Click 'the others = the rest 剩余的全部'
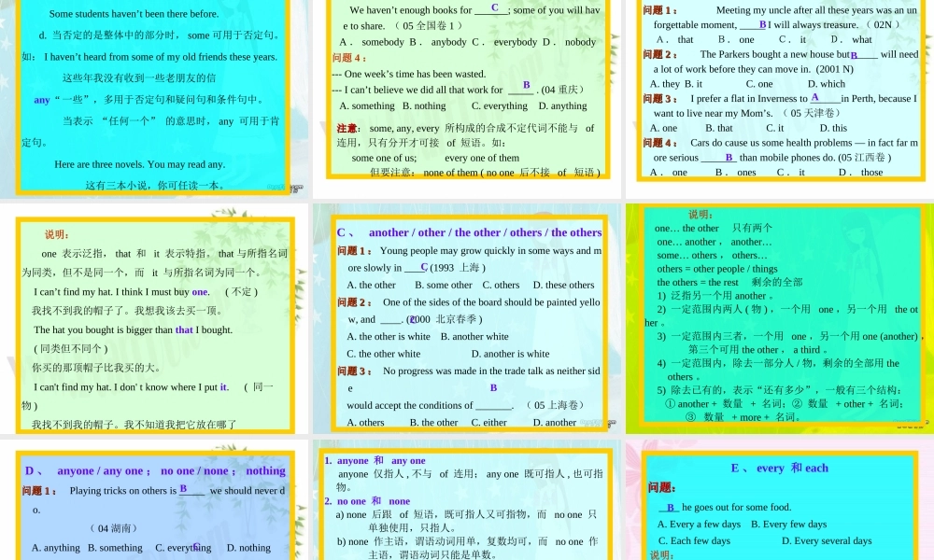 (729, 282)
